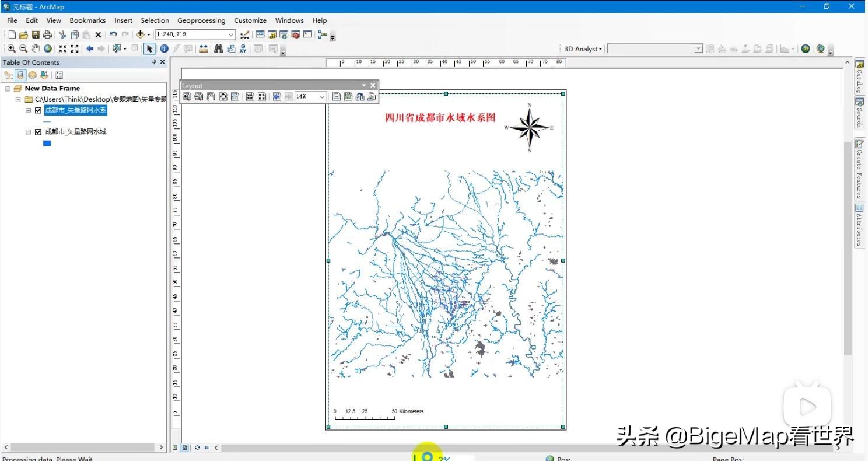Click the 3D Analyst toolbar button

coord(580,49)
